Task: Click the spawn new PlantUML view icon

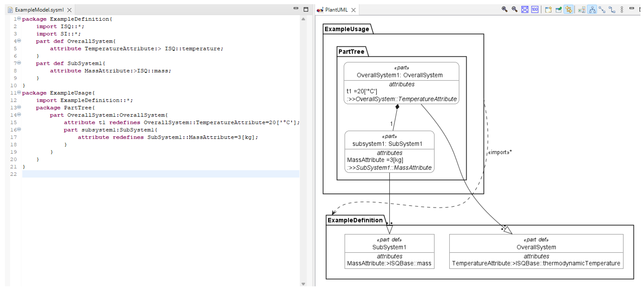Action: pyautogui.click(x=548, y=10)
